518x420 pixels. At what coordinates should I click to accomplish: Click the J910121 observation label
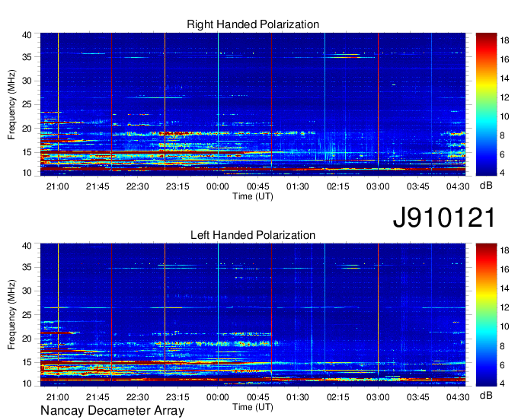(x=444, y=218)
